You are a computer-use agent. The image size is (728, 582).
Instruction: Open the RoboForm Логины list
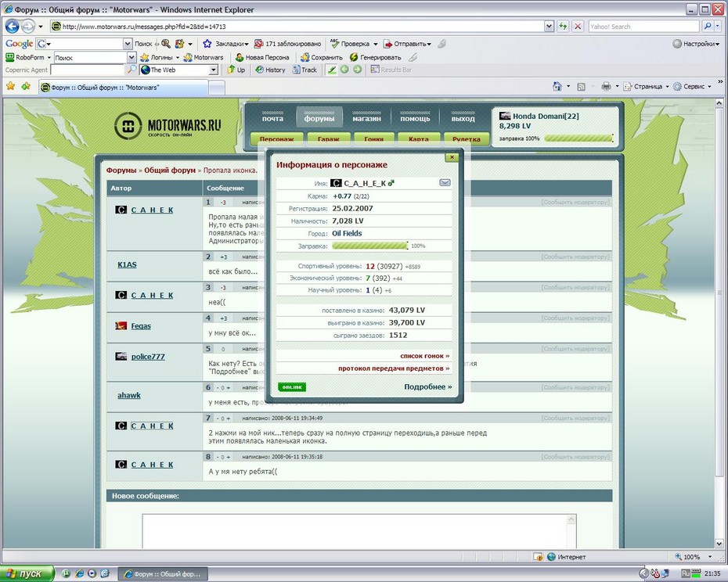pos(159,58)
